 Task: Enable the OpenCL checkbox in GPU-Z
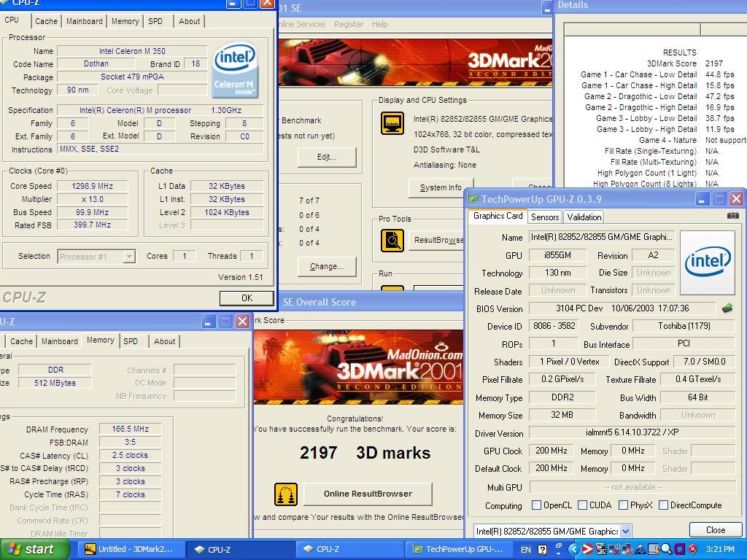coord(536,505)
